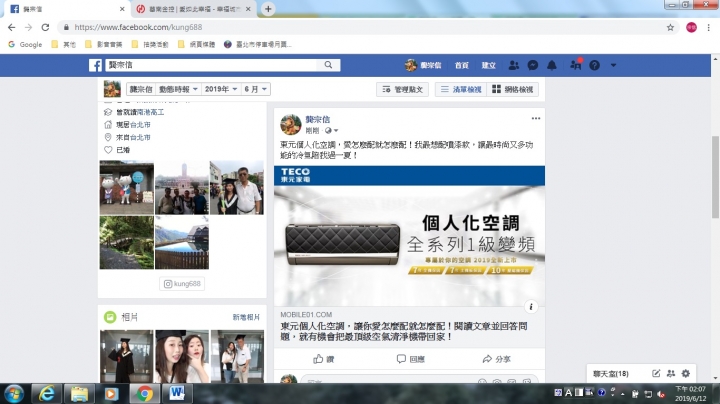Open the friend requests icon
Image resolution: width=720 pixels, height=404 pixels.
pyautogui.click(x=513, y=65)
